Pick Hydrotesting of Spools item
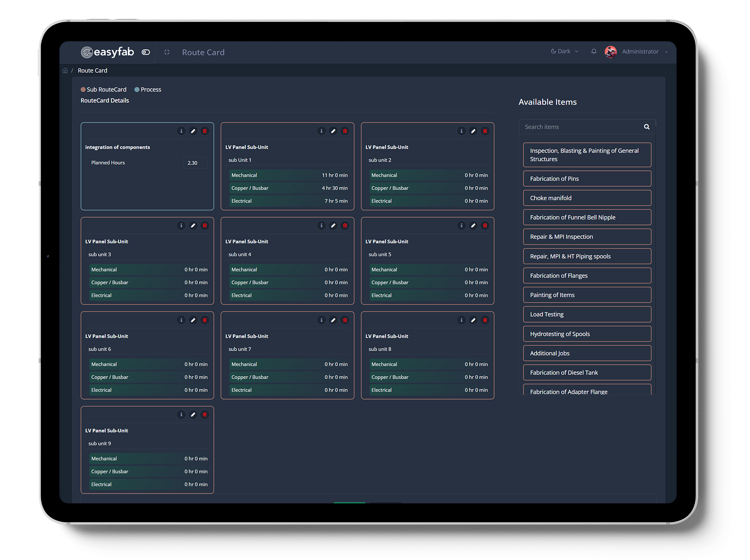This screenshot has height=560, width=750. (x=587, y=334)
